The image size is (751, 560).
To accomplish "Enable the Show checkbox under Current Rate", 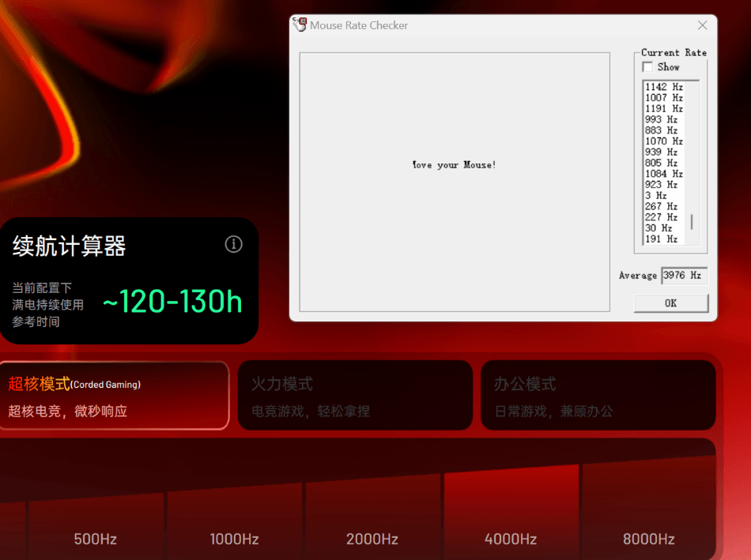I will click(648, 67).
